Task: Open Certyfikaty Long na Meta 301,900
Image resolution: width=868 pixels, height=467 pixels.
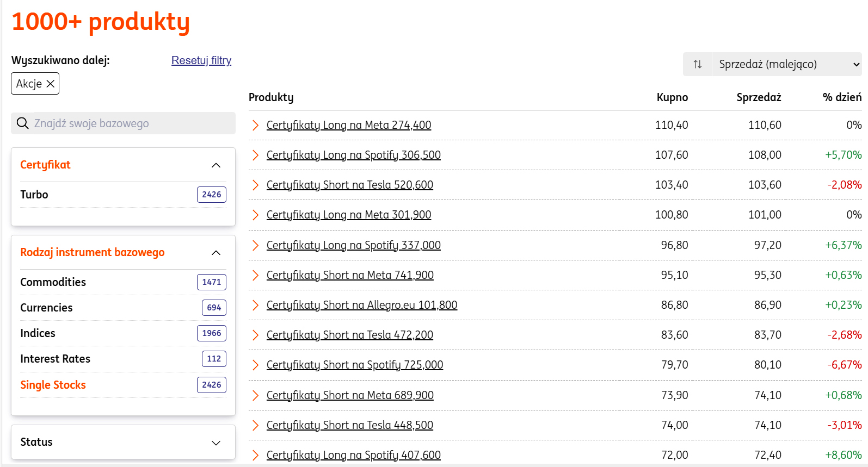Action: pyautogui.click(x=349, y=215)
